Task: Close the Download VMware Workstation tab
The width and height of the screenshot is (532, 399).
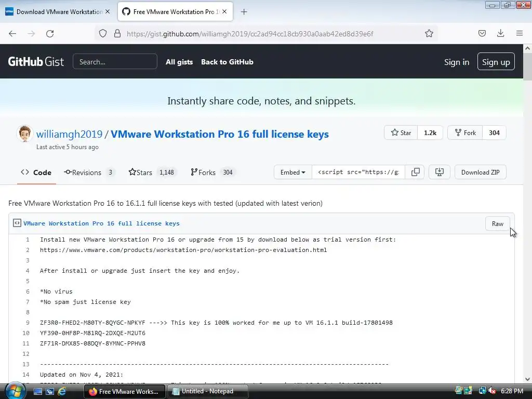Action: pyautogui.click(x=108, y=11)
